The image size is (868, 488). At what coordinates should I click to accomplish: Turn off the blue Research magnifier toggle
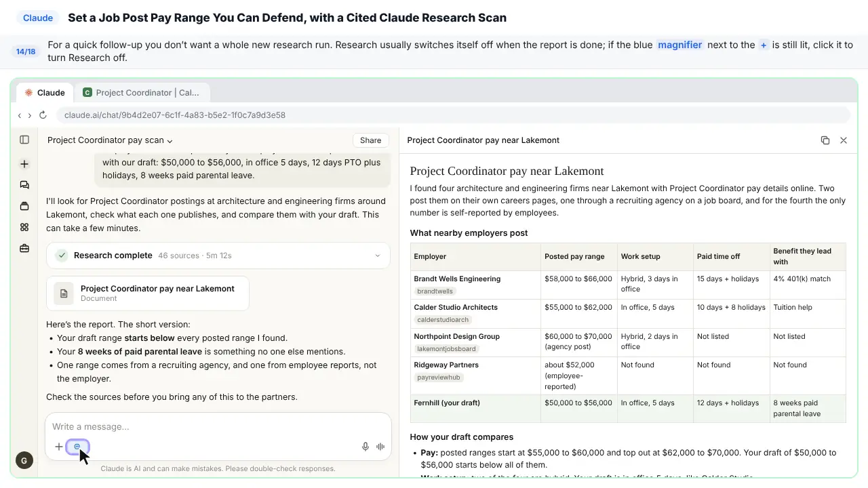pos(77,447)
